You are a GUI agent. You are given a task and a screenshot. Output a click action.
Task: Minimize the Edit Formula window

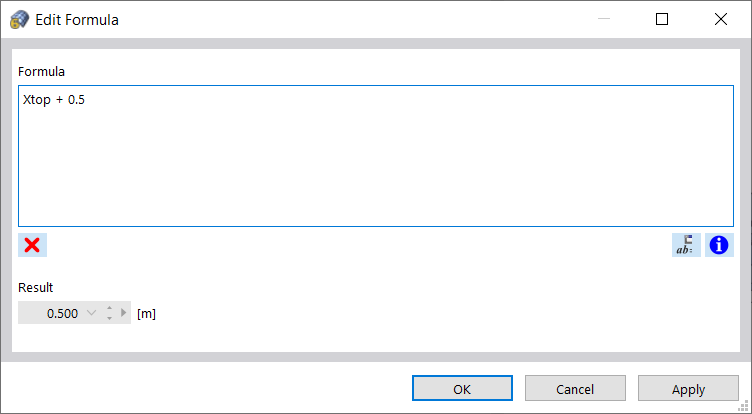pos(604,19)
